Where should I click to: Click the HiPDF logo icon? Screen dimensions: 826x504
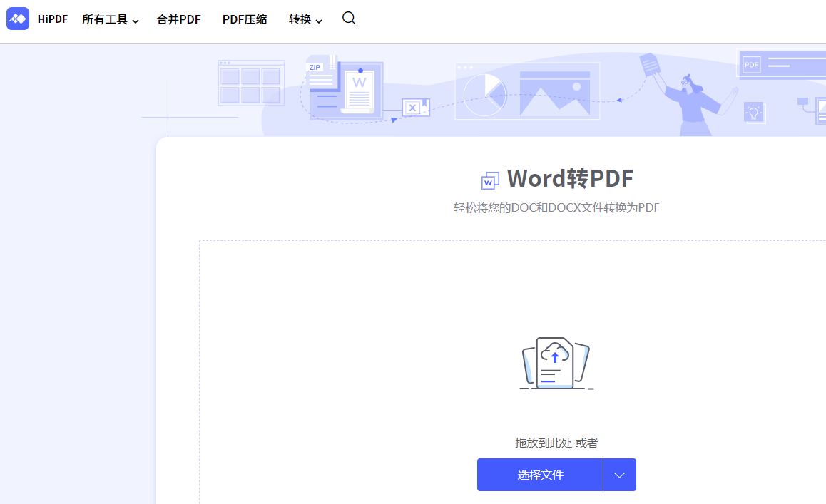(18, 19)
